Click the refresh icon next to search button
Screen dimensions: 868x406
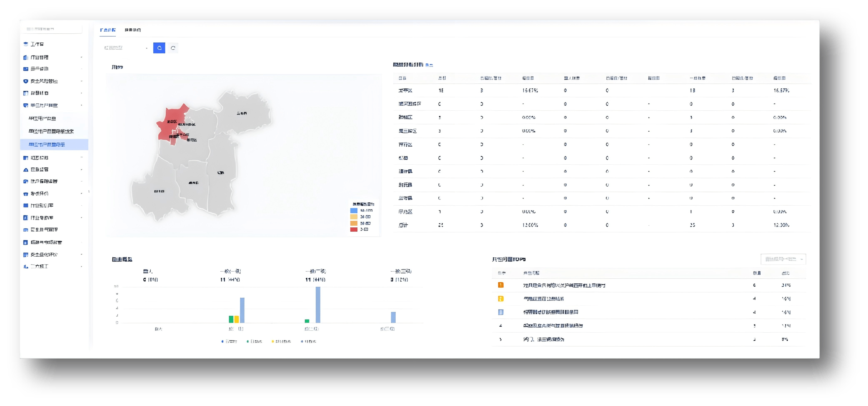point(173,48)
